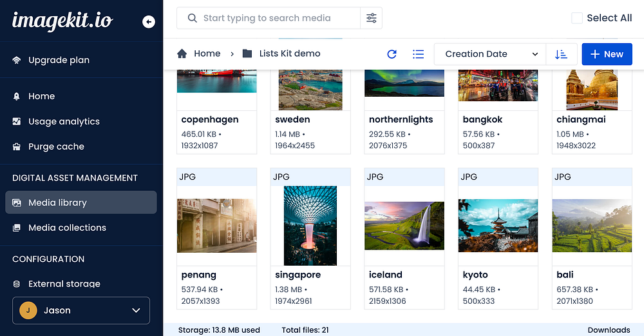Image resolution: width=644 pixels, height=336 pixels.
Task: Tick the Select All checkbox
Action: [577, 18]
